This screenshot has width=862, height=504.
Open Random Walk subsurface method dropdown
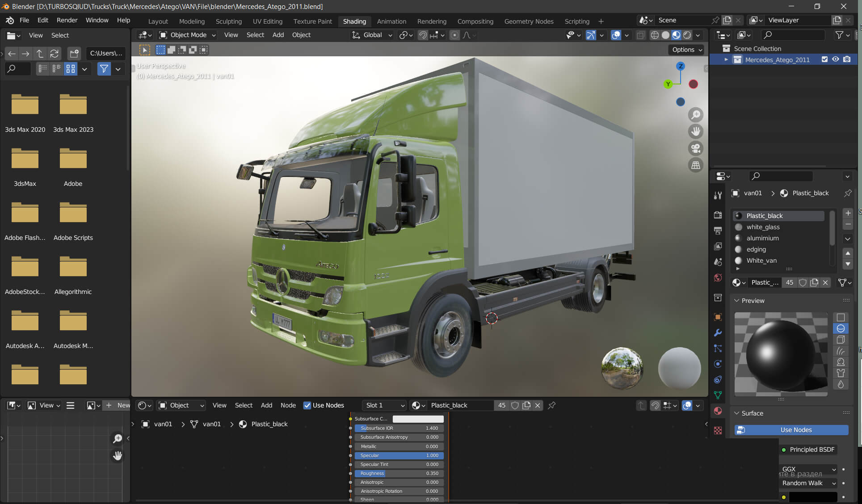click(x=808, y=483)
